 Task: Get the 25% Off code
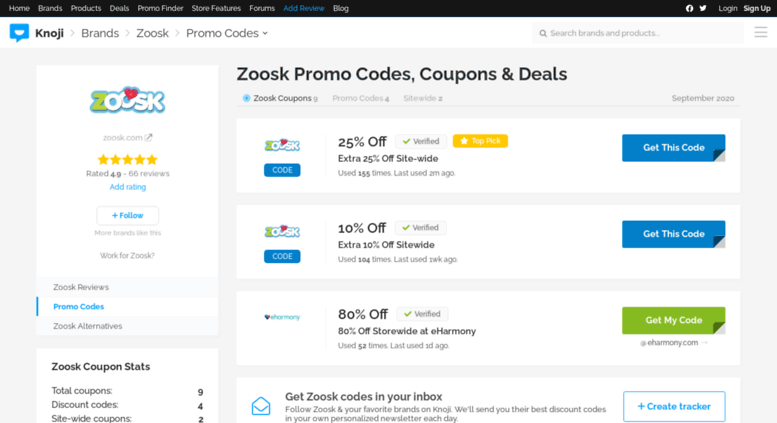pos(673,148)
